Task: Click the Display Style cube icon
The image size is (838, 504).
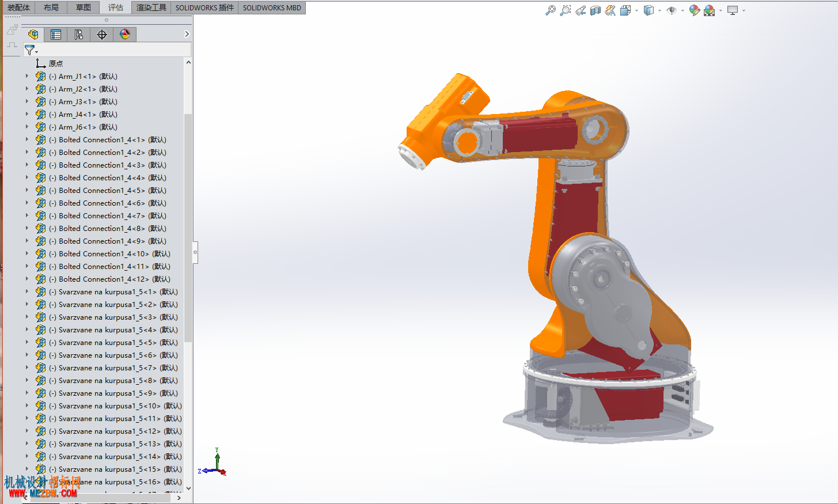Action: (649, 10)
